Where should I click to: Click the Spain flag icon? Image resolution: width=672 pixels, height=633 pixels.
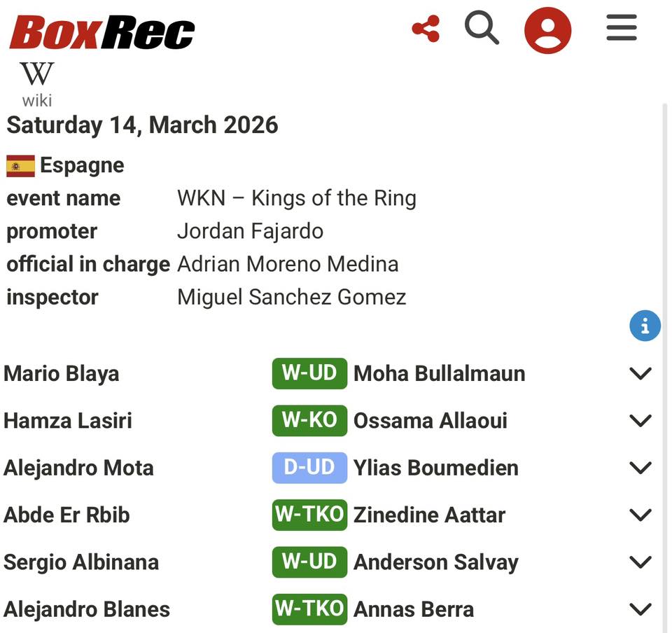coord(20,166)
